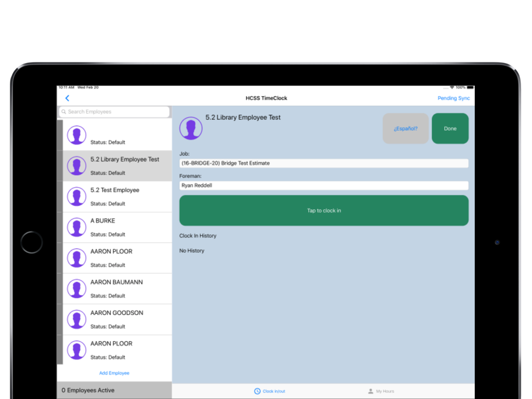
Task: Switch to the My Hours tab
Action: pyautogui.click(x=381, y=391)
